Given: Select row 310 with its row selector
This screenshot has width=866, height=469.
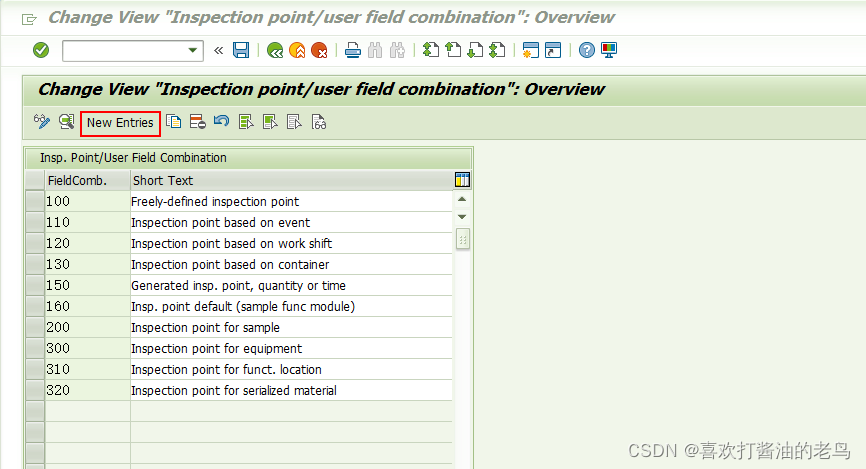Looking at the screenshot, I should [35, 370].
